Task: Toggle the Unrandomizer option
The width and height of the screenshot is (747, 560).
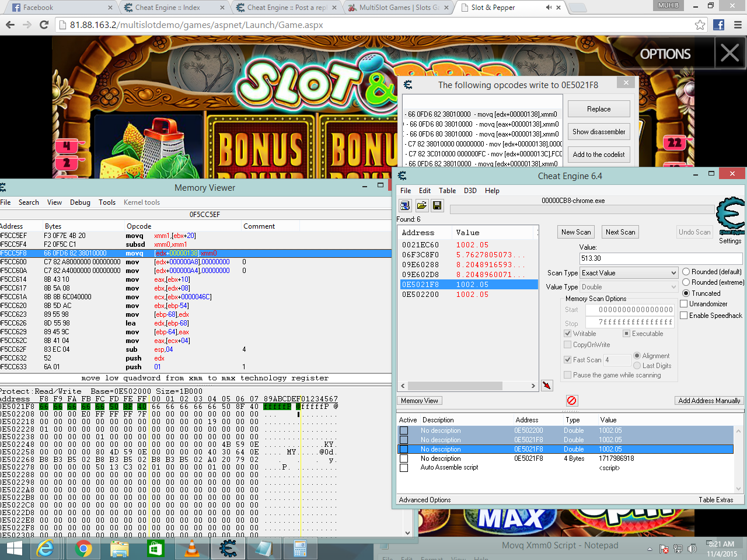Action: coord(682,302)
